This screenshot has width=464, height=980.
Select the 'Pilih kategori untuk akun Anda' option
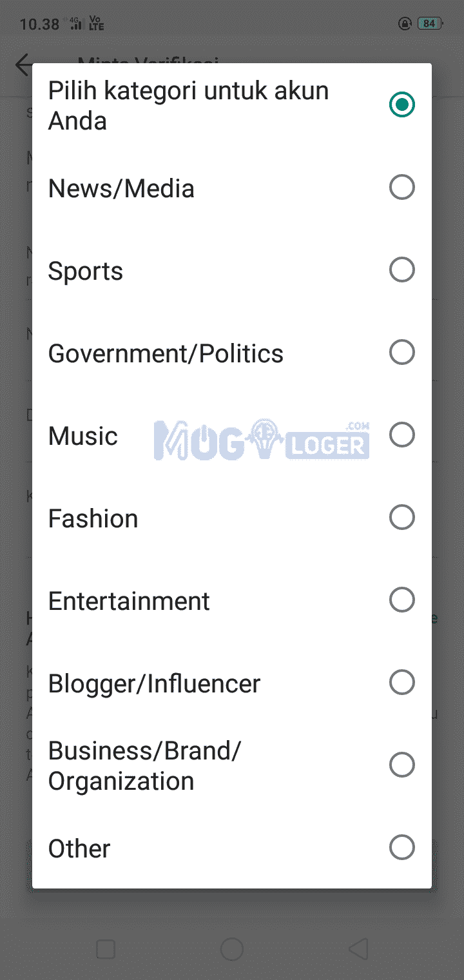pos(401,105)
